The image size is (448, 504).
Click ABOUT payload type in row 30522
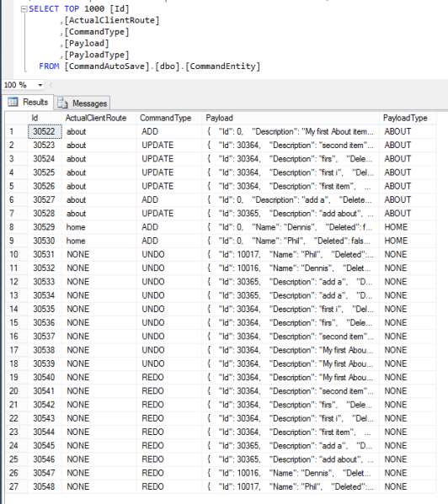[x=408, y=131]
